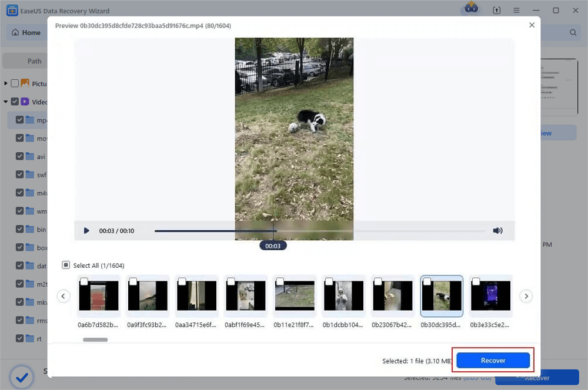This screenshot has height=390, width=588.
Task: Open the hamburger menu icon
Action: click(516, 11)
